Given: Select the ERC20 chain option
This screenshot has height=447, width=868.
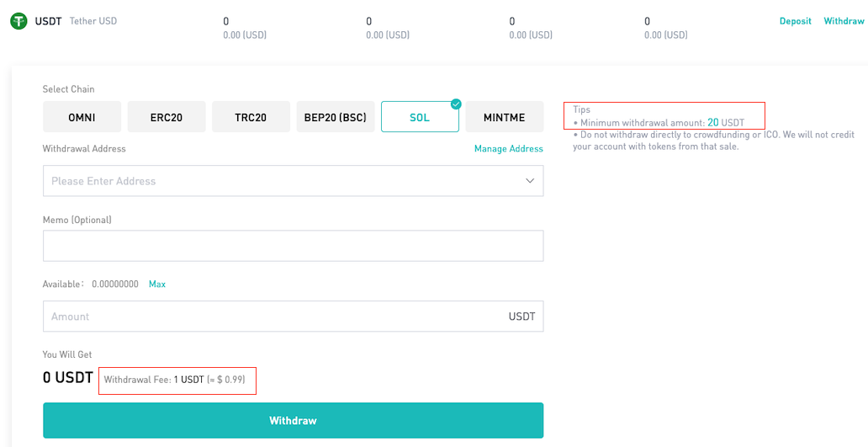Looking at the screenshot, I should [x=167, y=117].
